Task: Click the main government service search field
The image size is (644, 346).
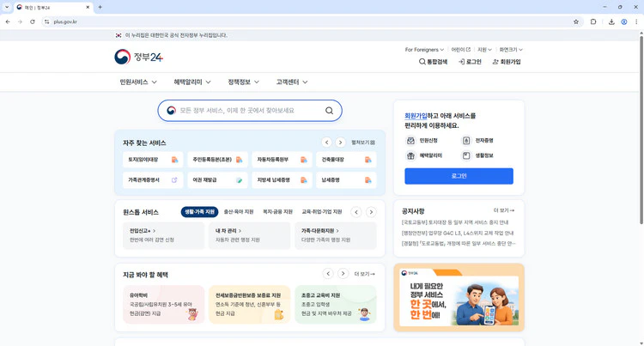Action: tap(245, 111)
